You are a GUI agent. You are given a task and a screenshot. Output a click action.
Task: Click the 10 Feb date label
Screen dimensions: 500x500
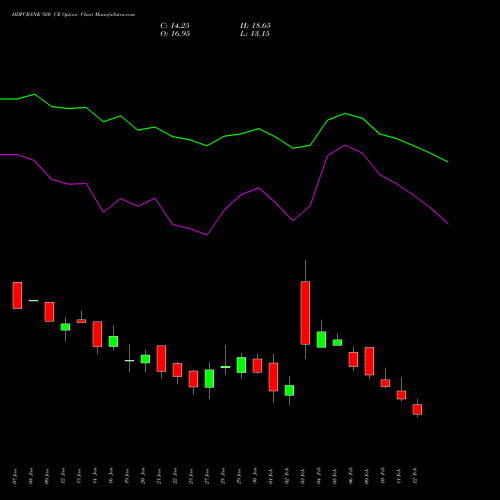pos(383,476)
